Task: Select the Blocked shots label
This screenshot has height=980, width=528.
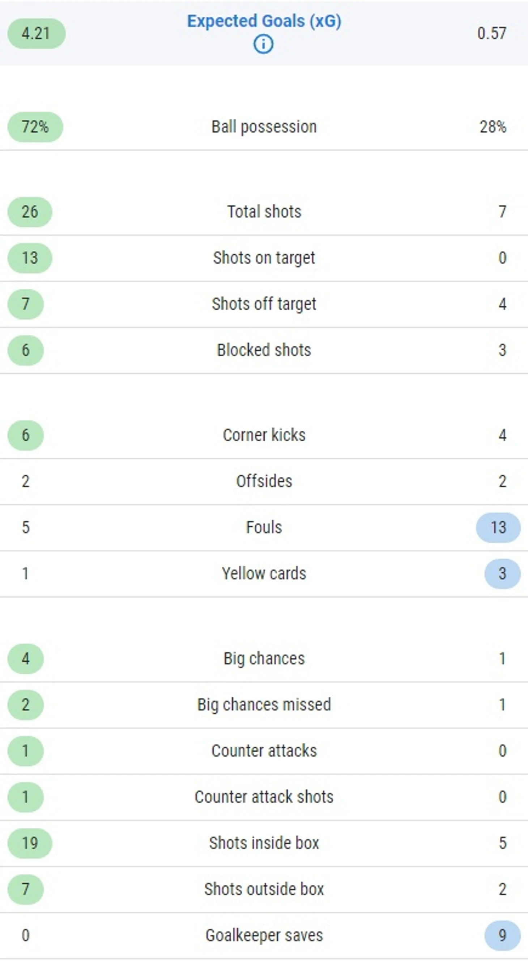Action: click(x=264, y=350)
